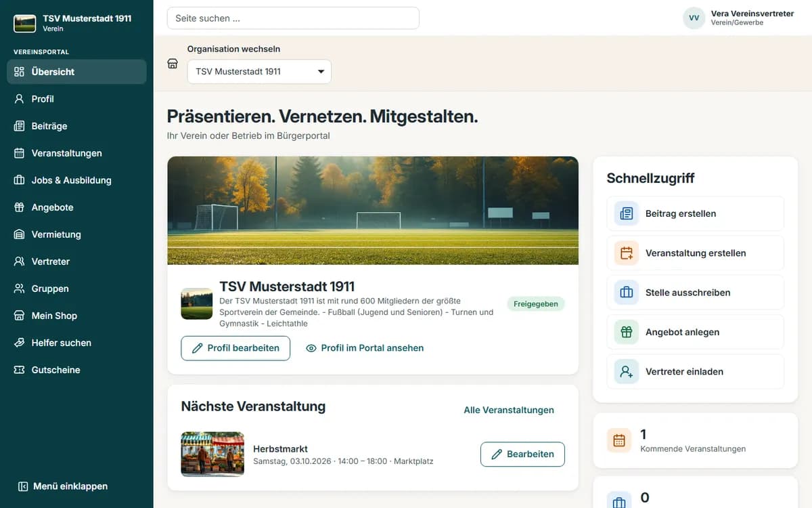Click the Gutscheine ticket icon in sidebar

tap(19, 370)
